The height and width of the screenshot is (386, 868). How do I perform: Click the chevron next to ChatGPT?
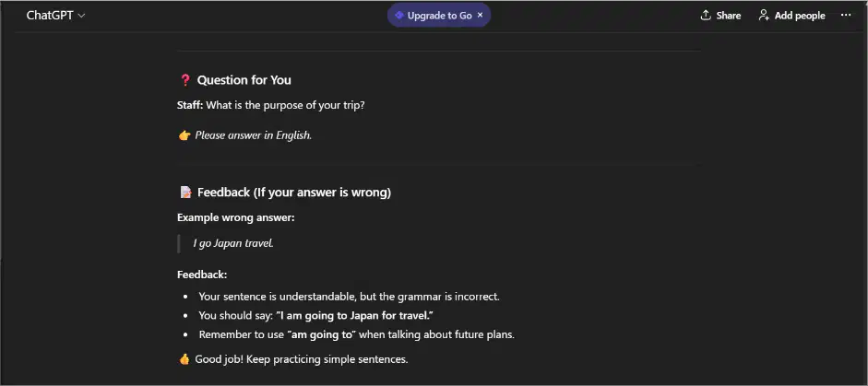(81, 16)
